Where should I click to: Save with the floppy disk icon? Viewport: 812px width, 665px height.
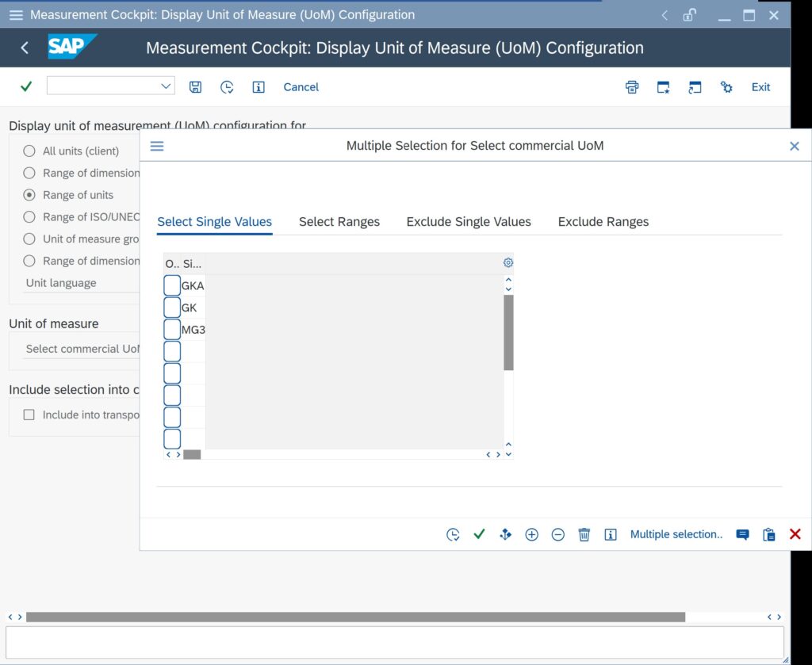[195, 87]
